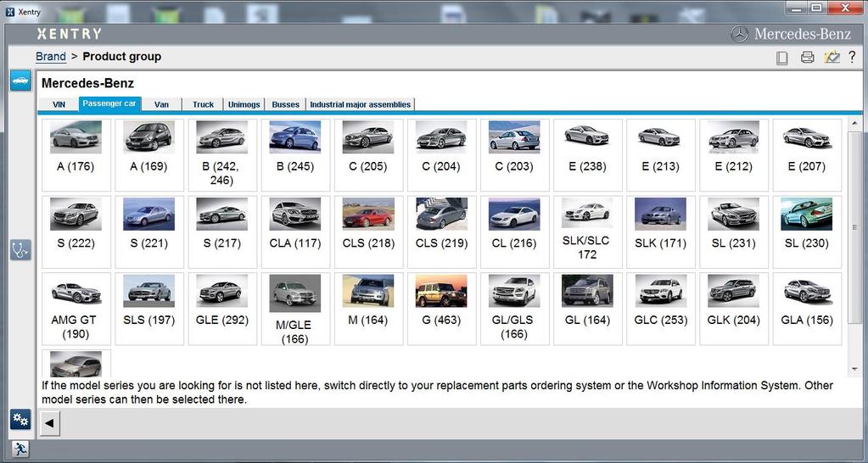Select the C (203) model tile
The image size is (868, 463).
pyautogui.click(x=514, y=155)
